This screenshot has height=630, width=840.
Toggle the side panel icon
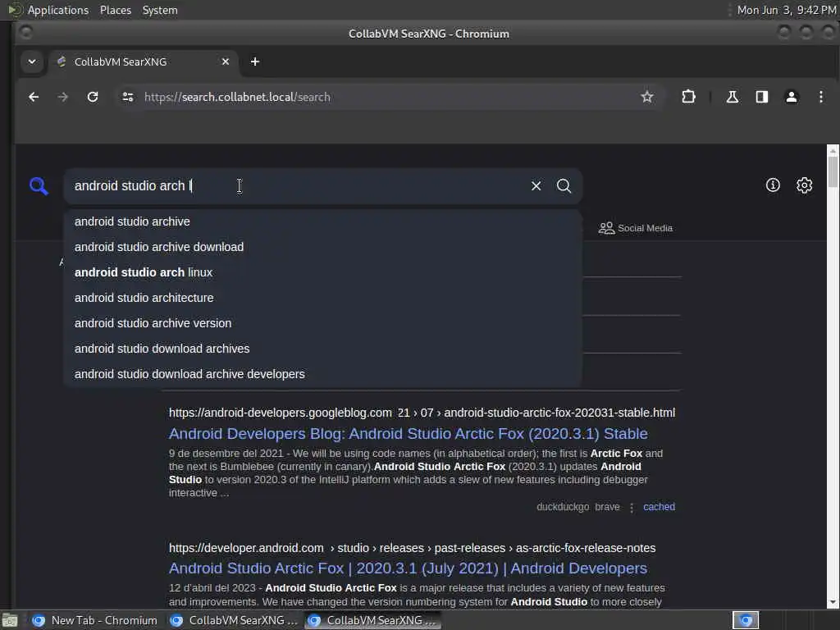tap(762, 97)
